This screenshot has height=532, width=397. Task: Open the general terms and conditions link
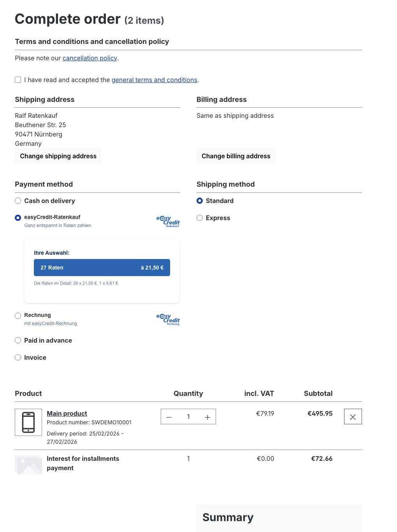154,80
